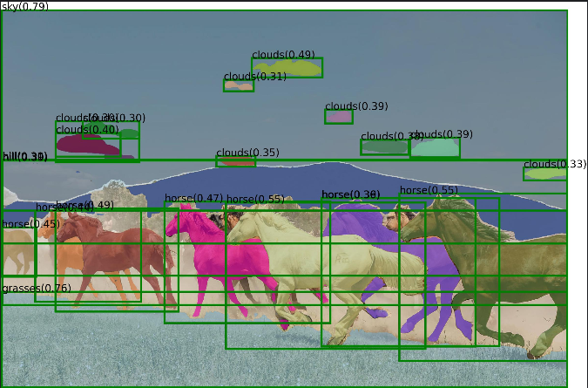
Task: Select the clouds(0.31) label
Action: pyautogui.click(x=255, y=76)
